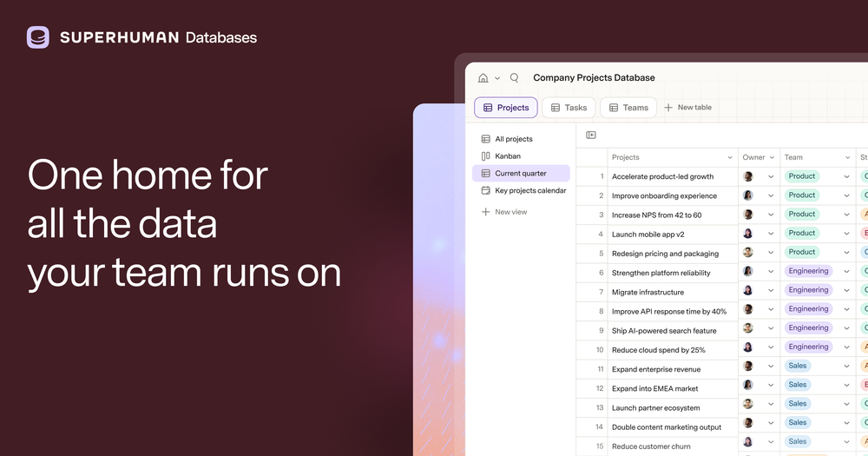The image size is (868, 456).
Task: Click owner avatar for Improve onboarding experience
Action: pyautogui.click(x=748, y=195)
